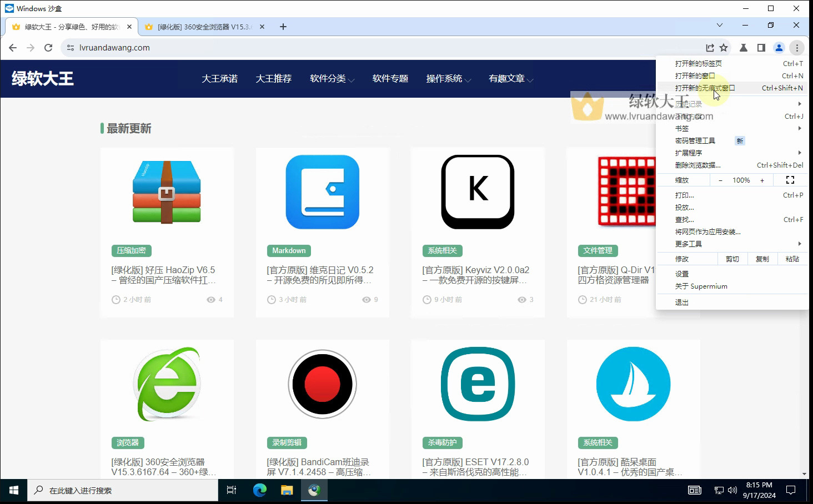
Task: Open File Explorer from the taskbar
Action: 287,490
